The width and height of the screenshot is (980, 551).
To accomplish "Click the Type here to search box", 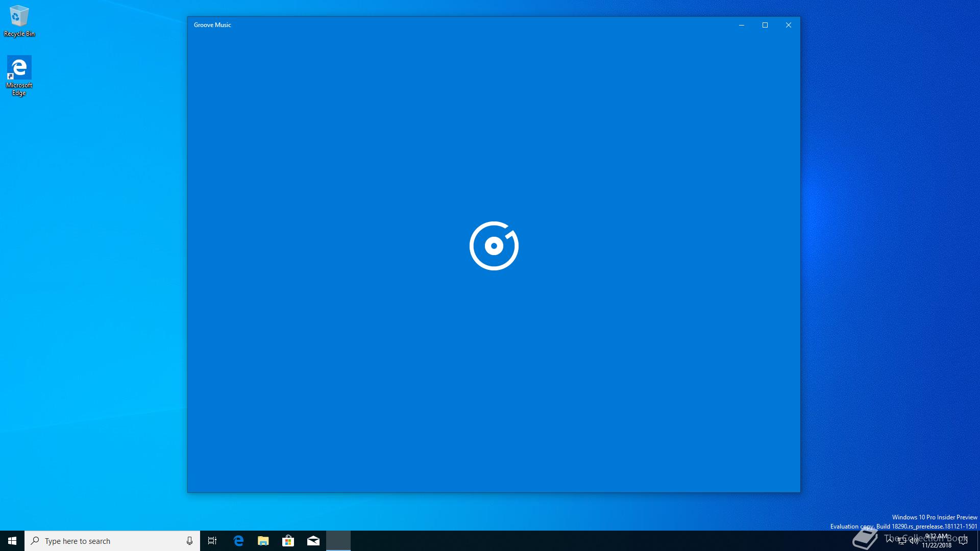I will point(112,541).
